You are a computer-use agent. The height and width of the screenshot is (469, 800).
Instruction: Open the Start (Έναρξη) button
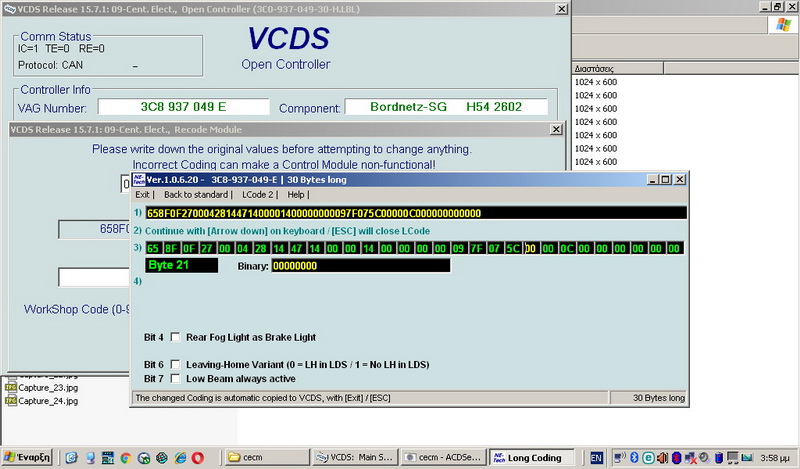pos(28,457)
